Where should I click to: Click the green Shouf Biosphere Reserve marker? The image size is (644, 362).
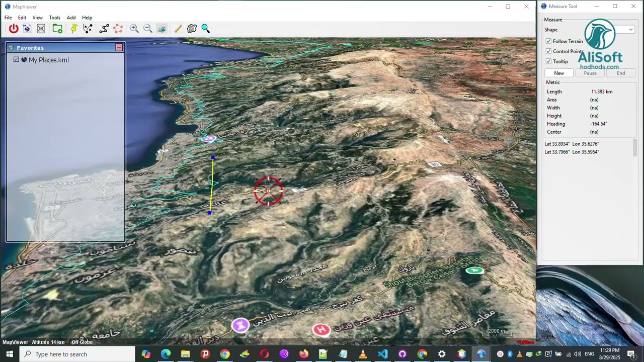click(x=474, y=270)
